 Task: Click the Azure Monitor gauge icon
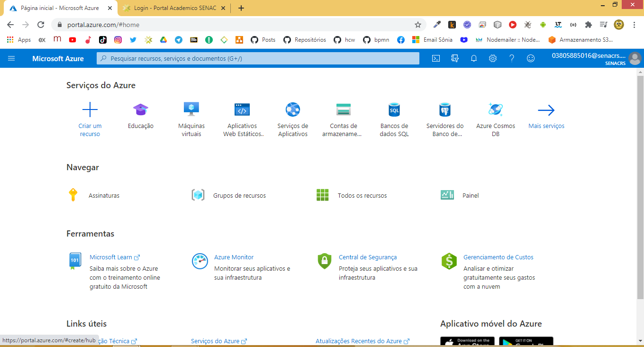200,261
